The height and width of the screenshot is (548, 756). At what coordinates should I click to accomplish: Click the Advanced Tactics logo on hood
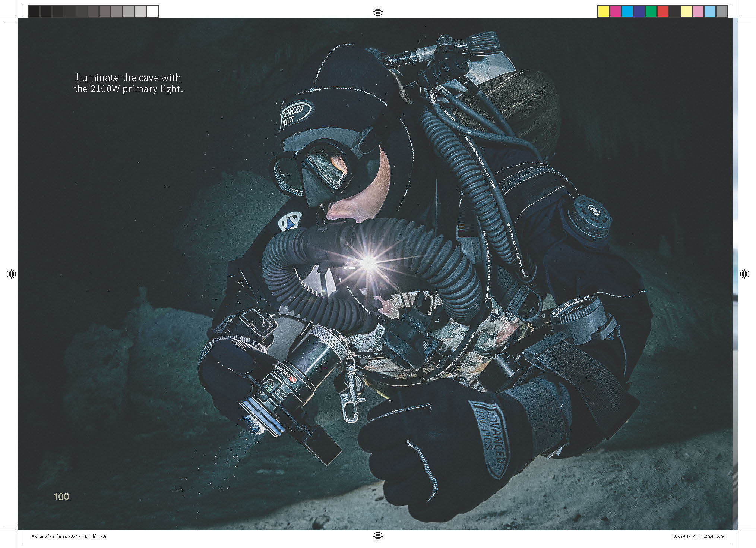pyautogui.click(x=296, y=114)
